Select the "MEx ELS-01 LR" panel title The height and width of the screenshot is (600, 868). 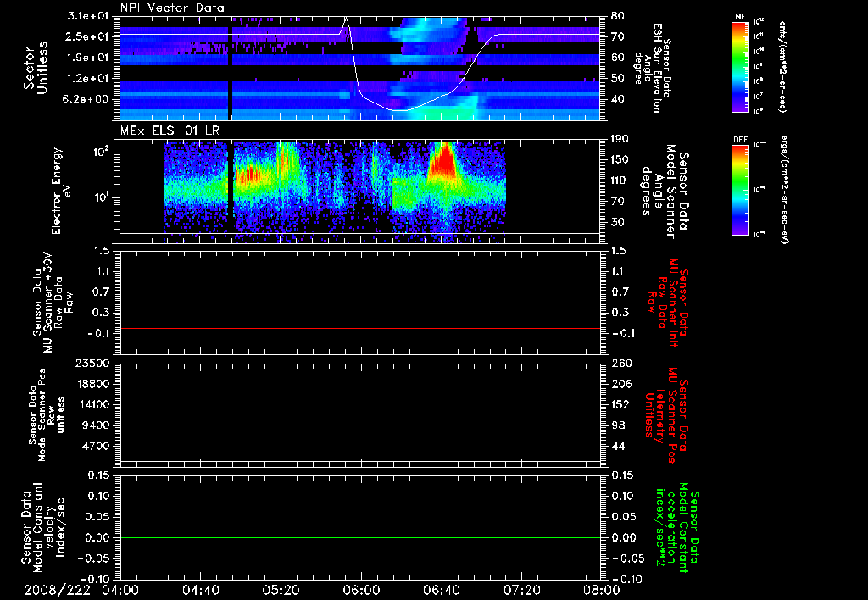[x=169, y=131]
